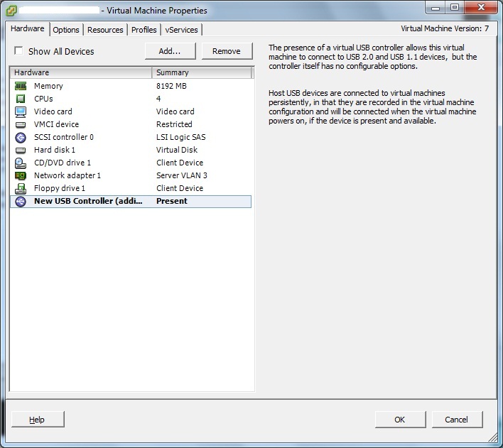Click the Video card monitor icon
This screenshot has width=503, height=448.
click(21, 111)
